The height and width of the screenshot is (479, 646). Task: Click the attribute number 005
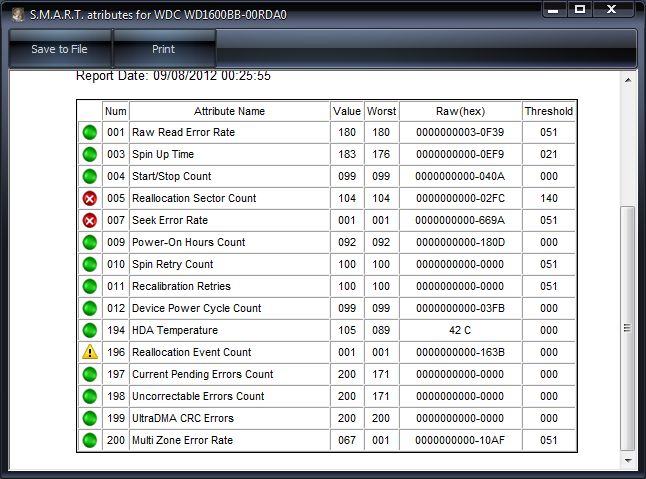tap(116, 198)
